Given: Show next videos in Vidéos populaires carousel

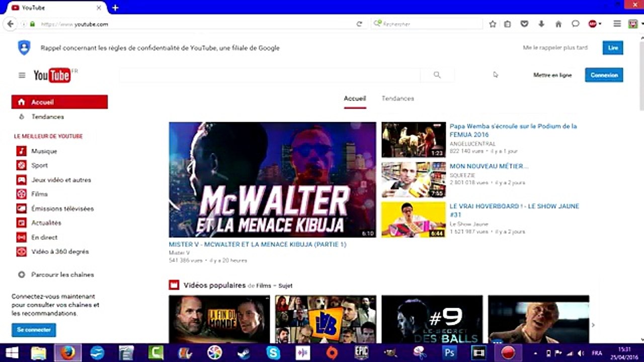Looking at the screenshot, I should 593,325.
